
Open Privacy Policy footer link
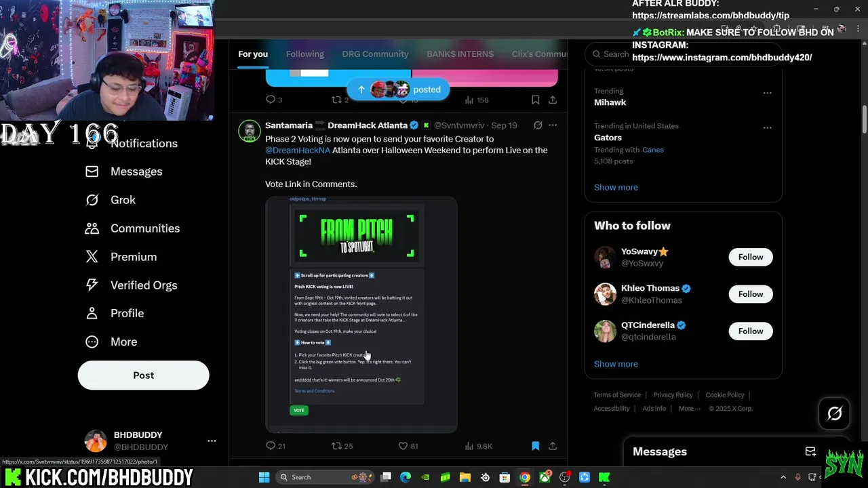click(x=673, y=395)
